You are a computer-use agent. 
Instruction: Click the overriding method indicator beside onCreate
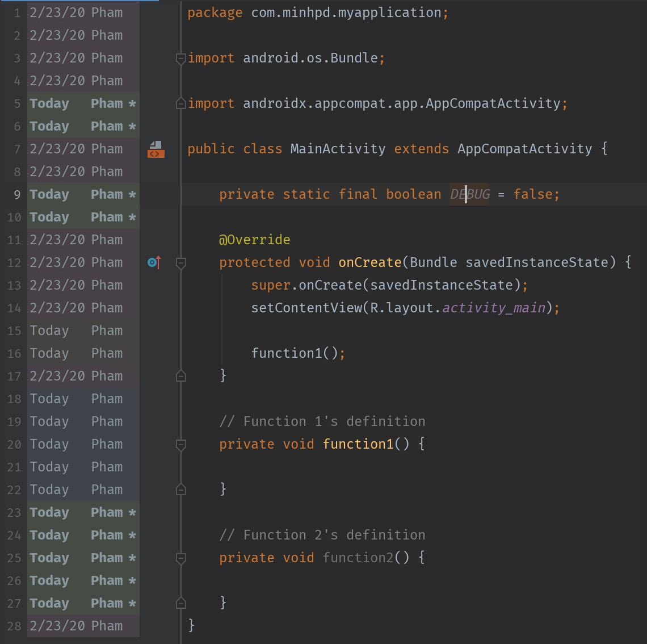click(153, 262)
